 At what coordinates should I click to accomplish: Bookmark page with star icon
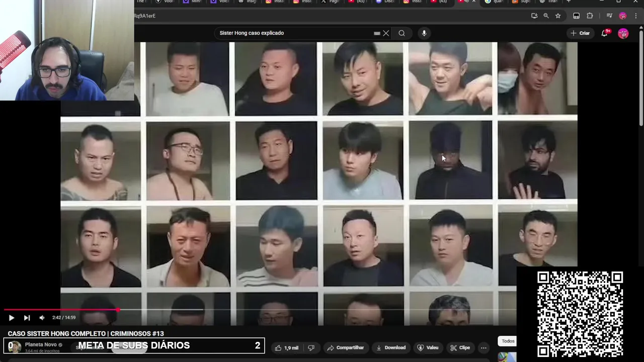click(x=558, y=16)
